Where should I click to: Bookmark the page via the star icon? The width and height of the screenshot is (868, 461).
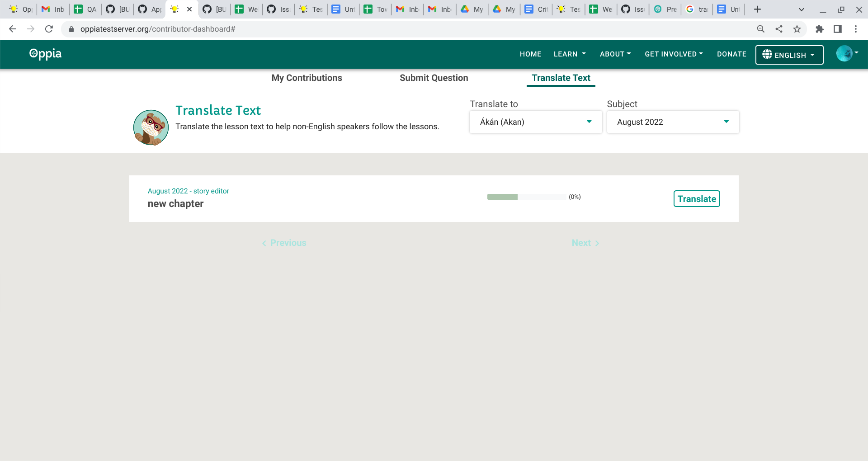[x=797, y=28]
